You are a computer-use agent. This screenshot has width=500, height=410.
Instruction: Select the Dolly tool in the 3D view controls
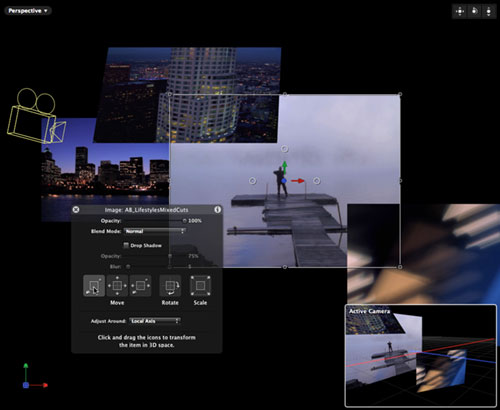click(489, 11)
